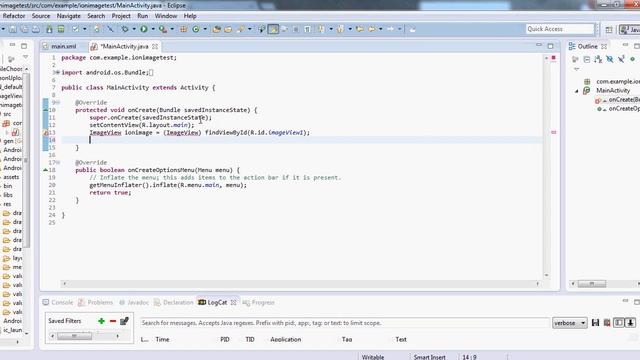Click the Run External Tools icon
Screen dimensions: 640x360
pyautogui.click(x=162, y=29)
